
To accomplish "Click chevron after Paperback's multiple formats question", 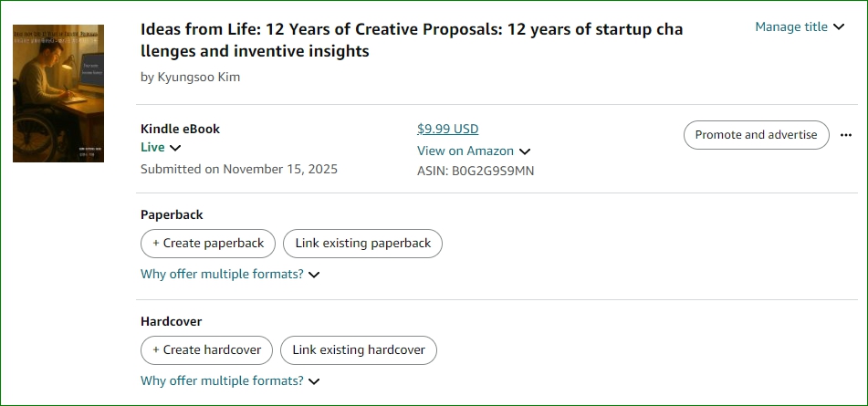I will click(x=314, y=275).
